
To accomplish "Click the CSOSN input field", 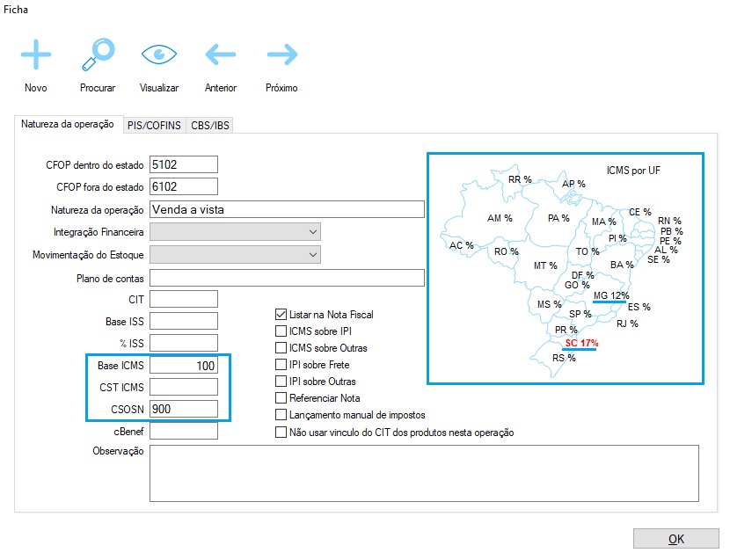I will tap(184, 409).
